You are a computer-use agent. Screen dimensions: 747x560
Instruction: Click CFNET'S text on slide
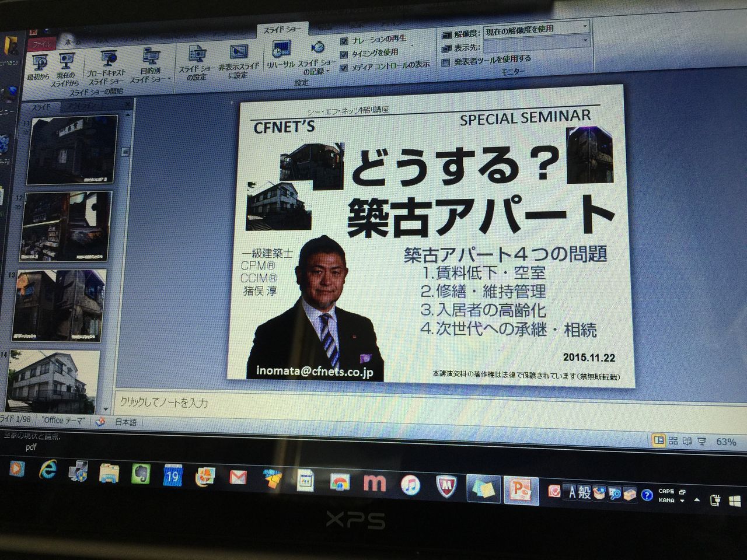click(284, 125)
